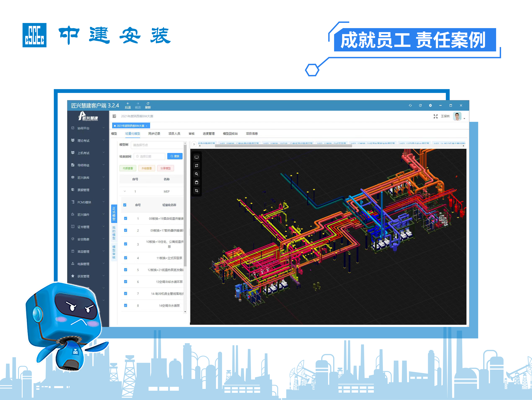Click the forward arrow labeled 前进
Image resolution: width=532 pixels, height=400 pixels.
pyautogui.click(x=138, y=105)
